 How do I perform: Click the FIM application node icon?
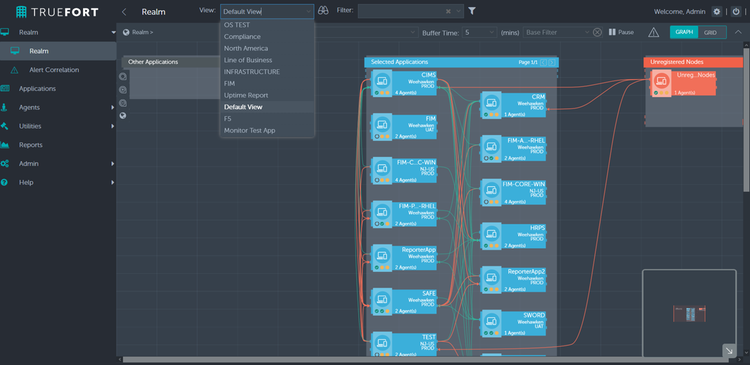coord(382,126)
